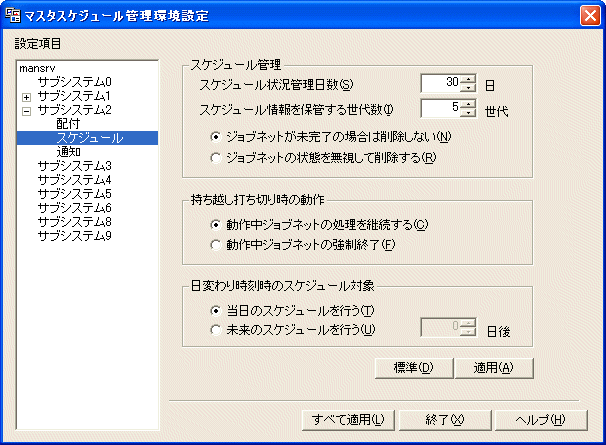Screen dimensions: 606x445
Task: Click the 適用(A) button
Action: [494, 368]
